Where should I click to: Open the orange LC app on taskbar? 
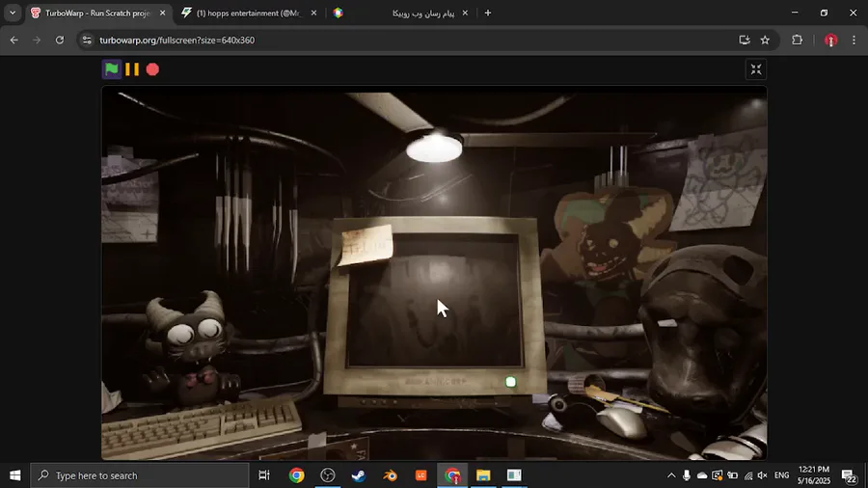point(421,475)
